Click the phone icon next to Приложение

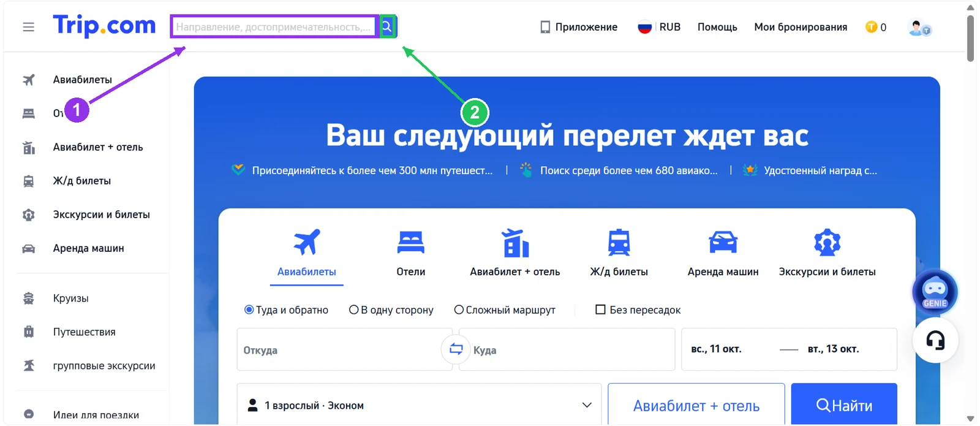pyautogui.click(x=545, y=27)
